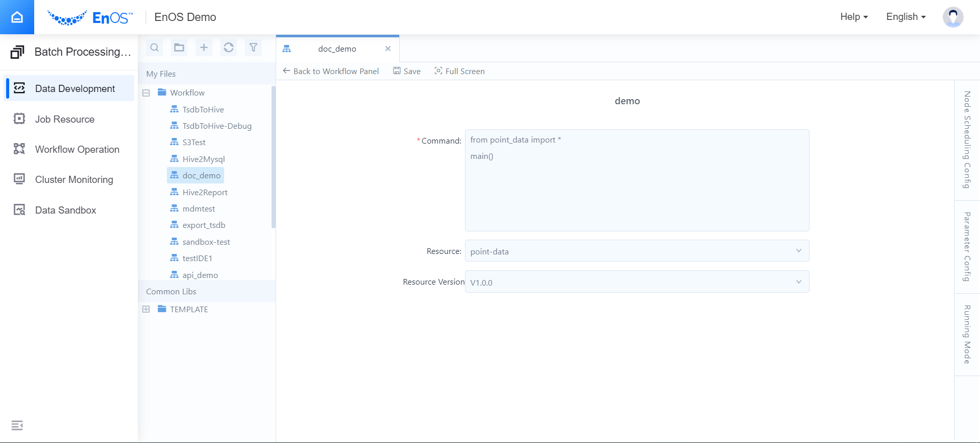This screenshot has width=980, height=443.
Task: Open the Resource dropdown
Action: point(637,251)
